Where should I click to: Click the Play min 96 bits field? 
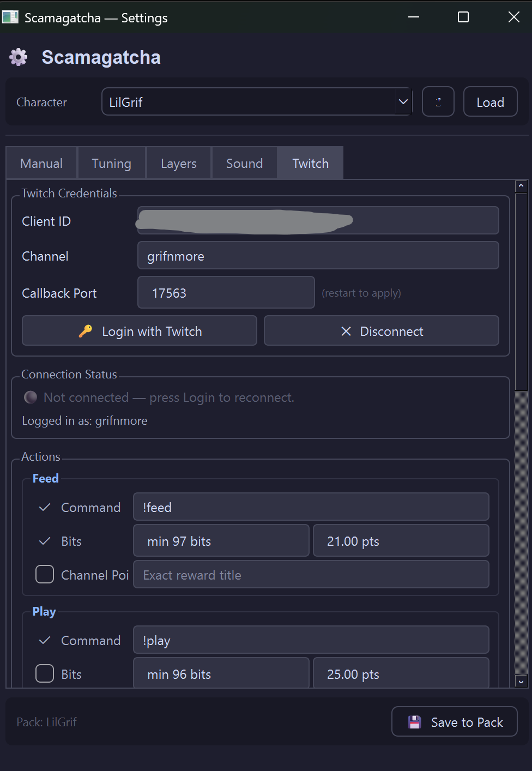(221, 672)
